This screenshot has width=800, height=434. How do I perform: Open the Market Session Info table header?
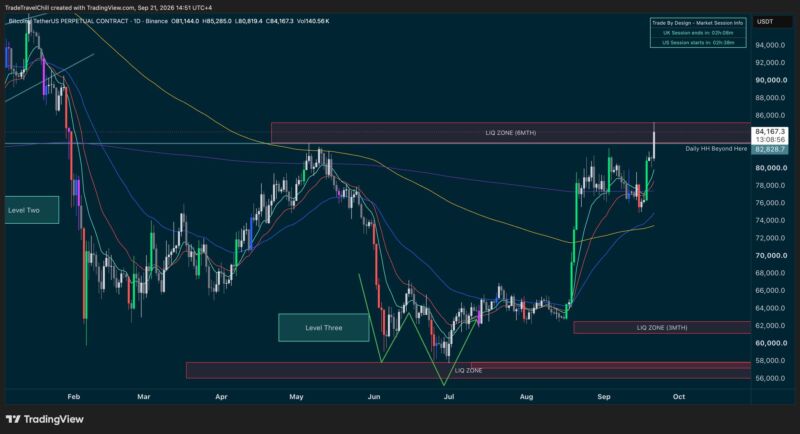697,23
